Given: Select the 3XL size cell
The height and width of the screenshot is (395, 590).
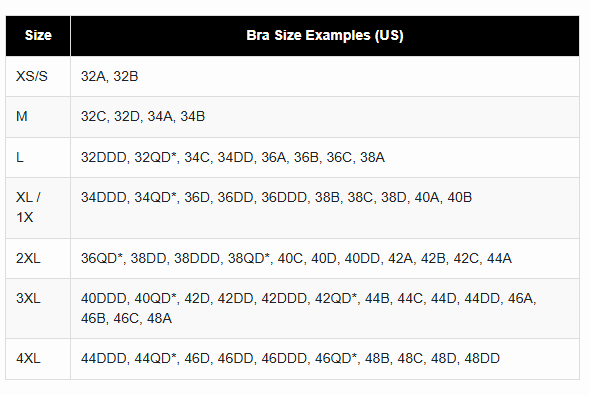Looking at the screenshot, I should click(38, 308).
